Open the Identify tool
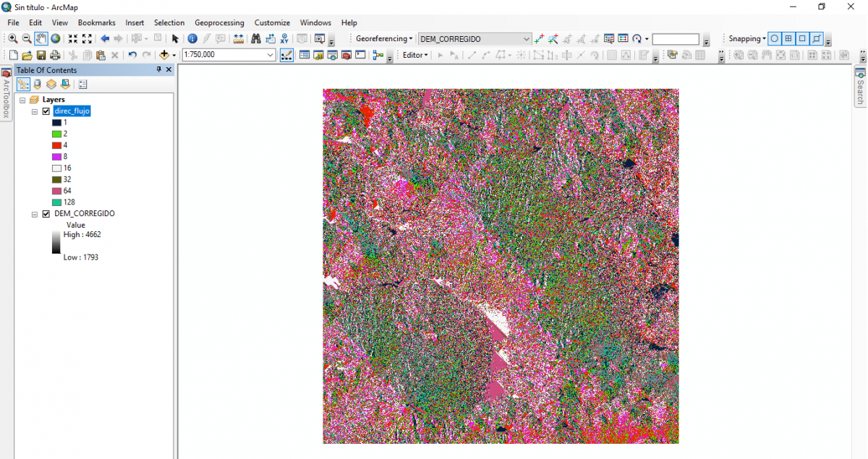The image size is (868, 459). pos(192,38)
